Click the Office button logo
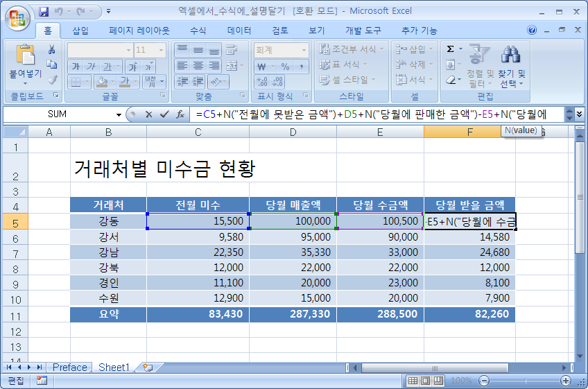Image resolution: width=588 pixels, height=389 pixels. tap(17, 19)
